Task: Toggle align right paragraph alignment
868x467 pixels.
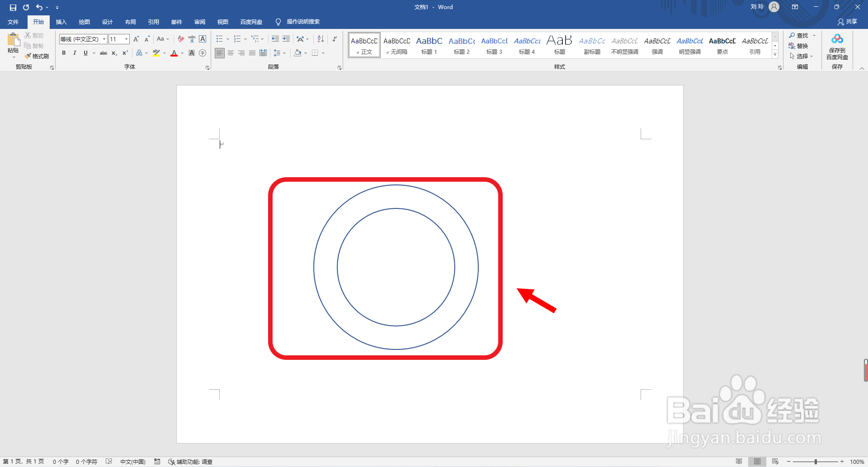Action: [241, 53]
